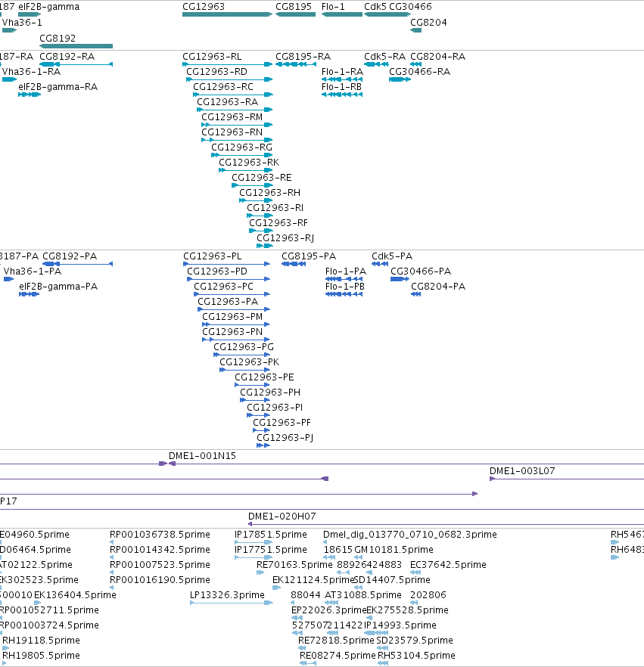Viewport: 644px width, 667px height.
Task: Click transcript CG12963-RJ label
Action: click(x=285, y=237)
